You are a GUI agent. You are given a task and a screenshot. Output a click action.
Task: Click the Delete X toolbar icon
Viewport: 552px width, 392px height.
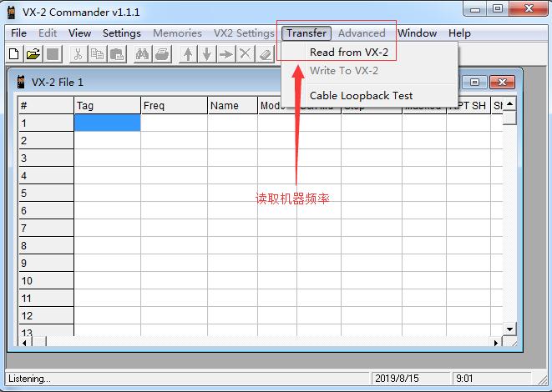pos(245,54)
